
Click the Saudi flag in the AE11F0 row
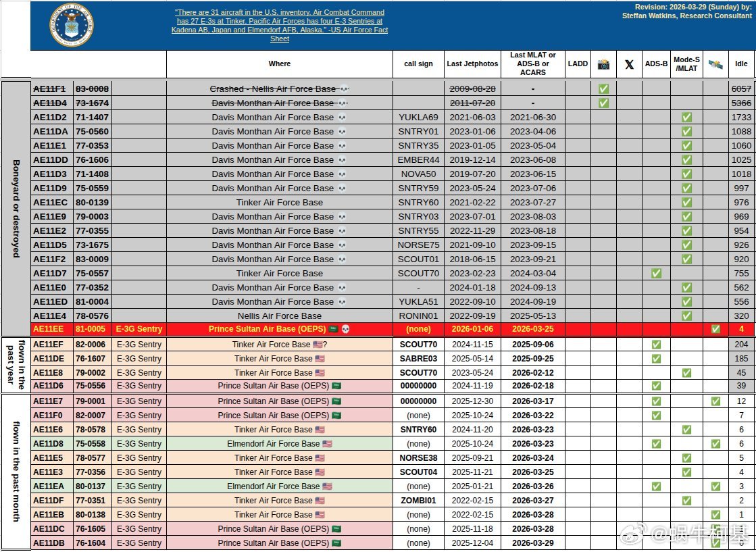[x=336, y=416]
